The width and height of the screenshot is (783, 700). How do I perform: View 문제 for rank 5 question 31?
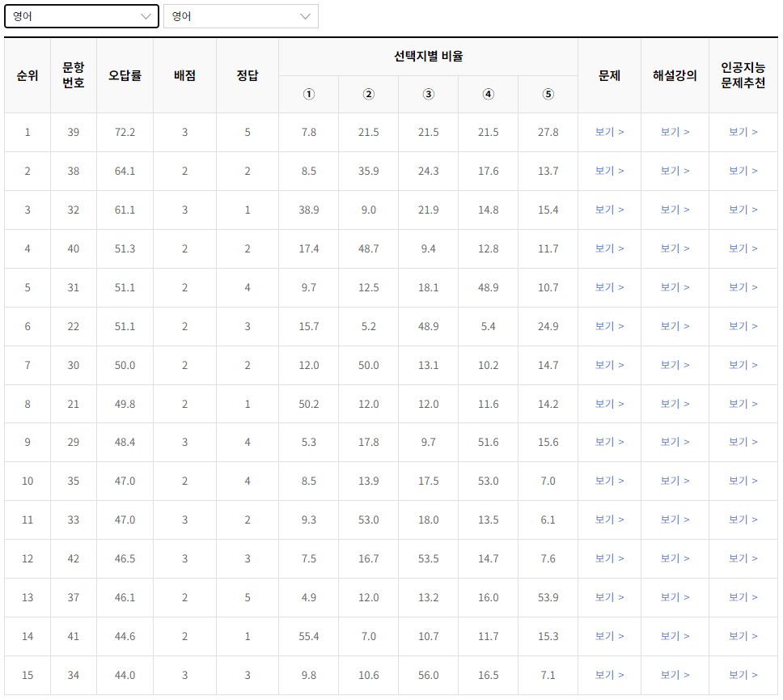(x=610, y=287)
